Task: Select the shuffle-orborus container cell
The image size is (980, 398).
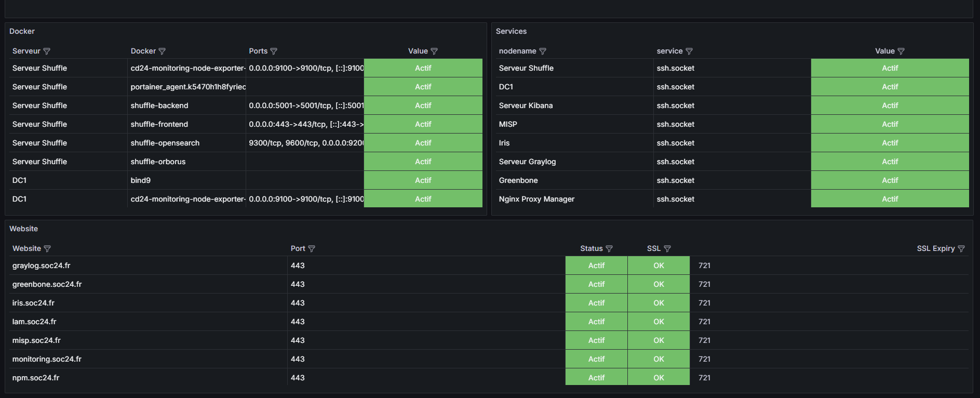Action: pos(186,162)
